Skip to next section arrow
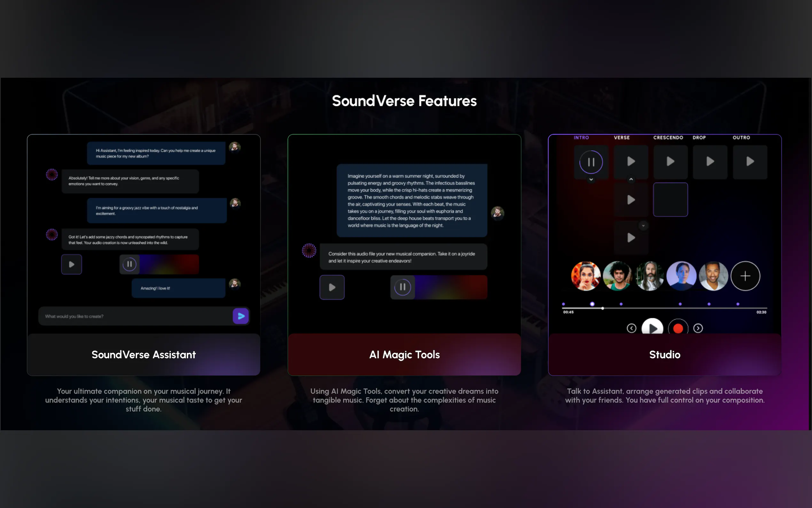The width and height of the screenshot is (812, 508). coord(698,328)
